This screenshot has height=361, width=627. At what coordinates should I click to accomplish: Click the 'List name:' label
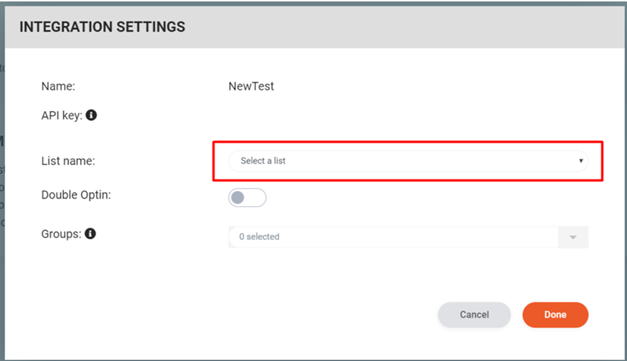tap(68, 161)
